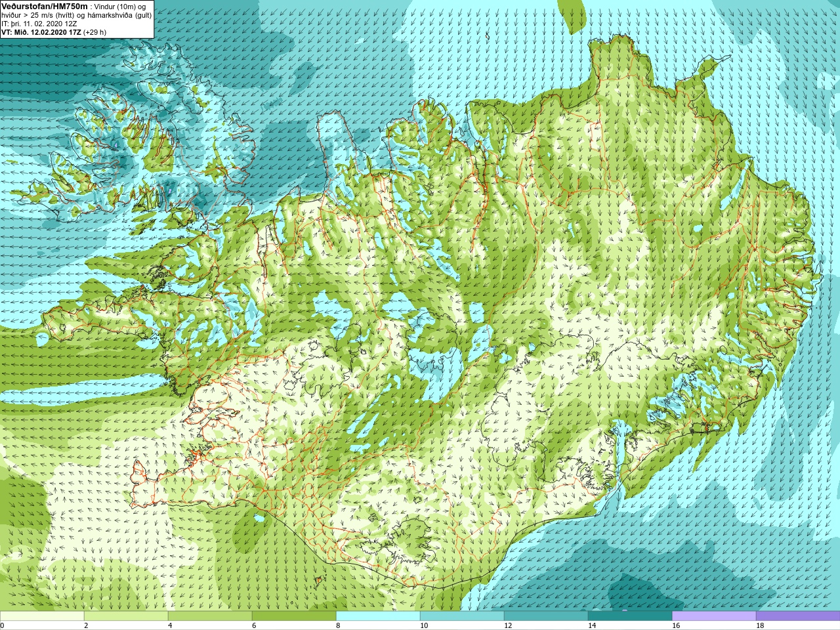Click the 'VT: Mið. 12.02.2020 17Z' valid time
Viewport: 840px width, 630px height.
coord(41,32)
